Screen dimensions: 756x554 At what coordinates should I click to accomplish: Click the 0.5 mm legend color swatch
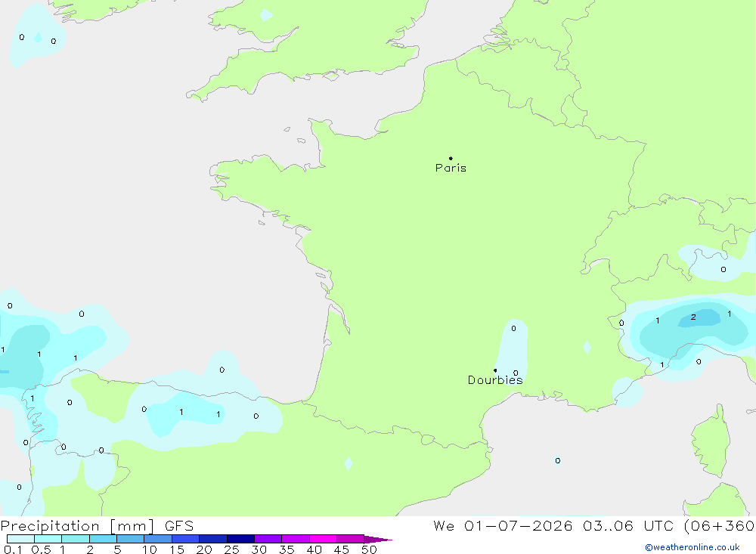click(x=48, y=539)
